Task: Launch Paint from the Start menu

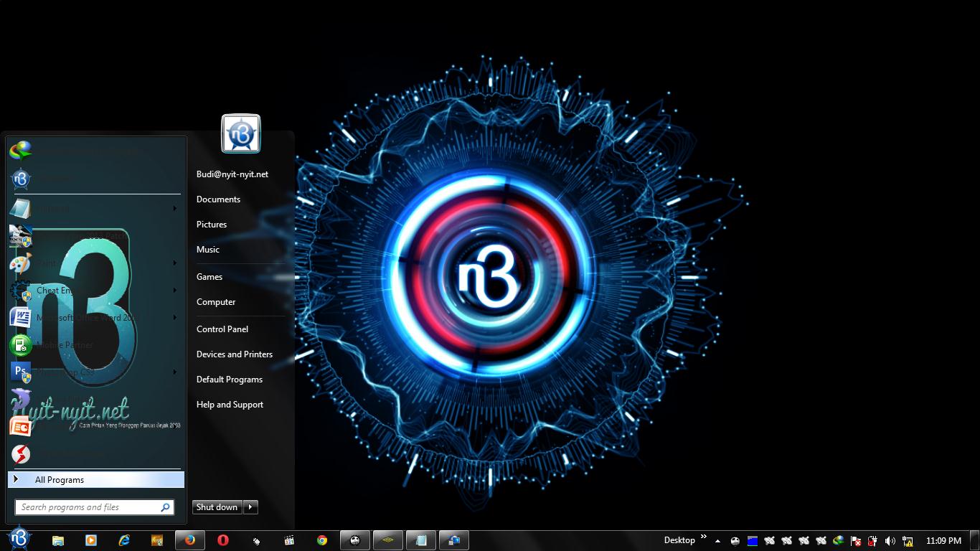Action: tap(96, 263)
